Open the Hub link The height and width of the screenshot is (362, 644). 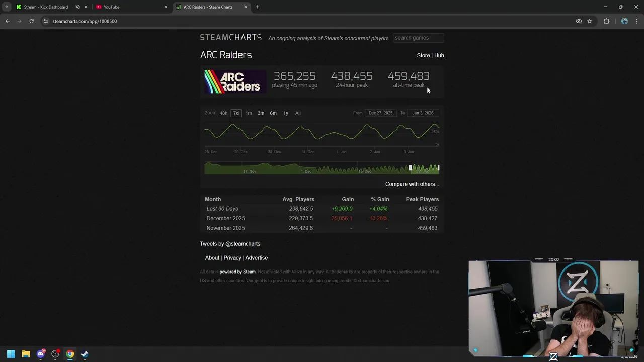(439, 55)
